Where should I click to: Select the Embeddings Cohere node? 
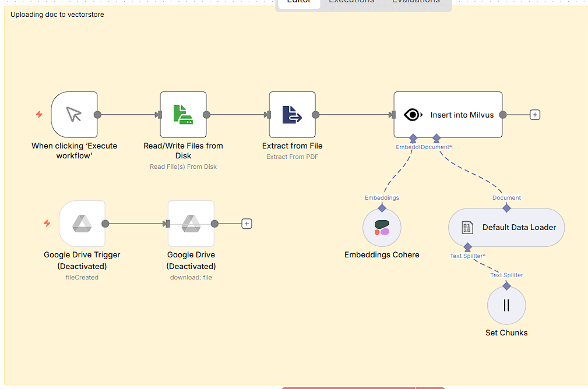[382, 228]
